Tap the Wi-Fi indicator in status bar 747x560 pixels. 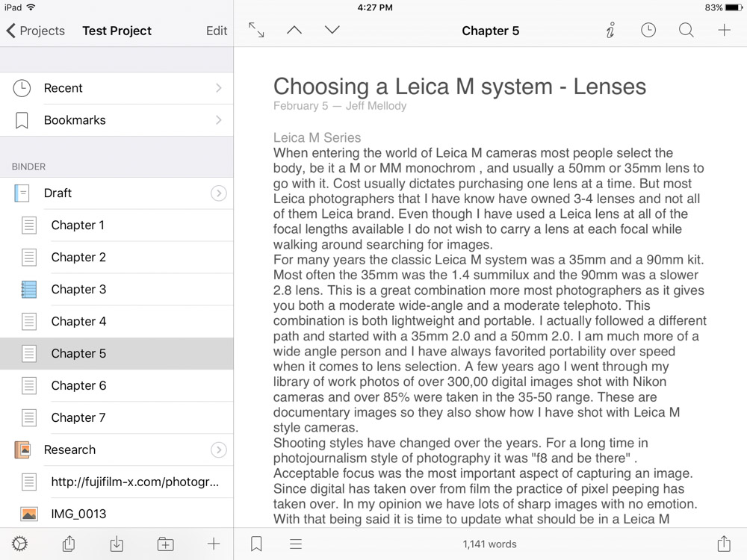pos(31,7)
